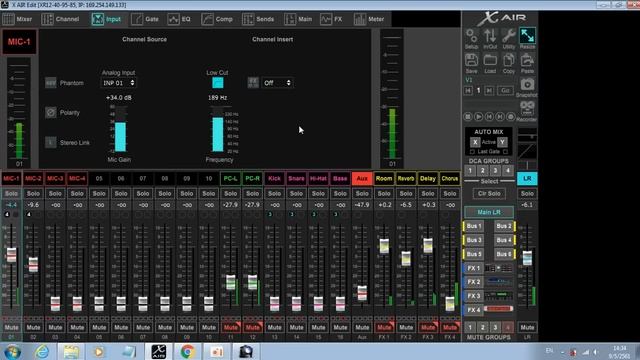Viewport: 640px width, 360px height.
Task: Click the Load folder icon
Action: 490,60
